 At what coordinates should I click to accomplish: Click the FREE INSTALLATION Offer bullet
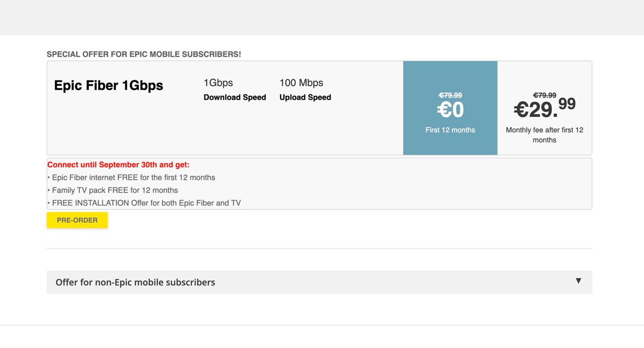click(146, 203)
